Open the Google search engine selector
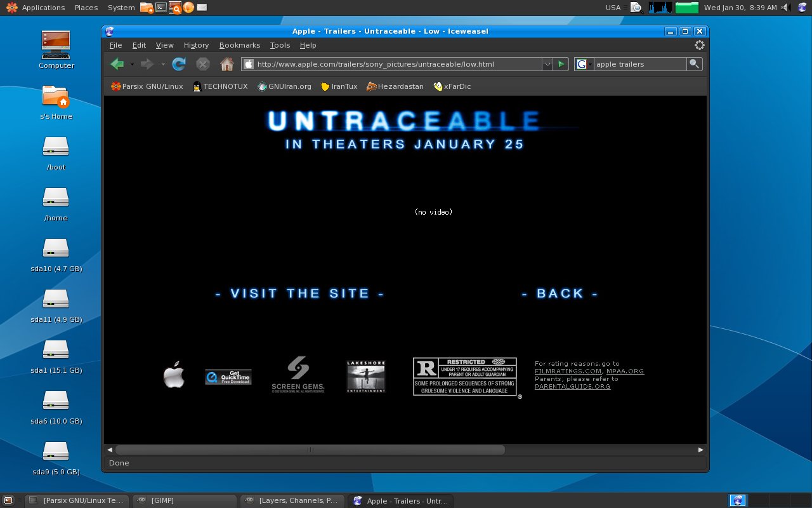The height and width of the screenshot is (508, 812). click(584, 64)
